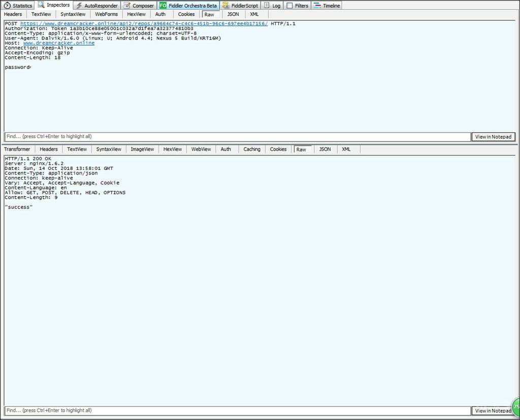This screenshot has height=420, width=520.
Task: Select request HexView inspector tab
Action: [136, 14]
